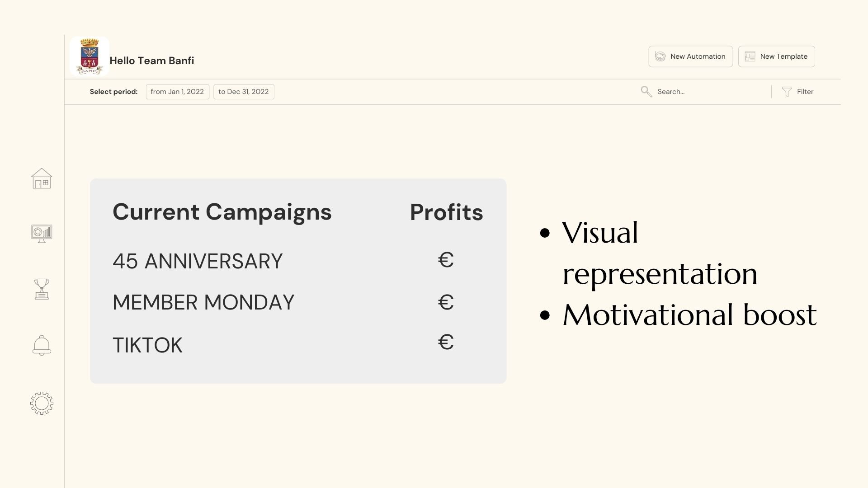Expand the Filter options
This screenshot has width=868, height=488.
[x=798, y=92]
